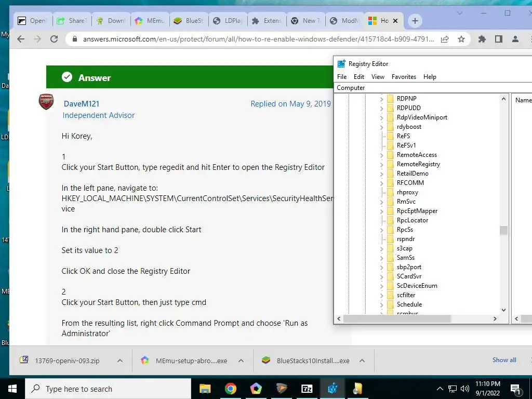Switch to the Extensions browser tab

[267, 21]
